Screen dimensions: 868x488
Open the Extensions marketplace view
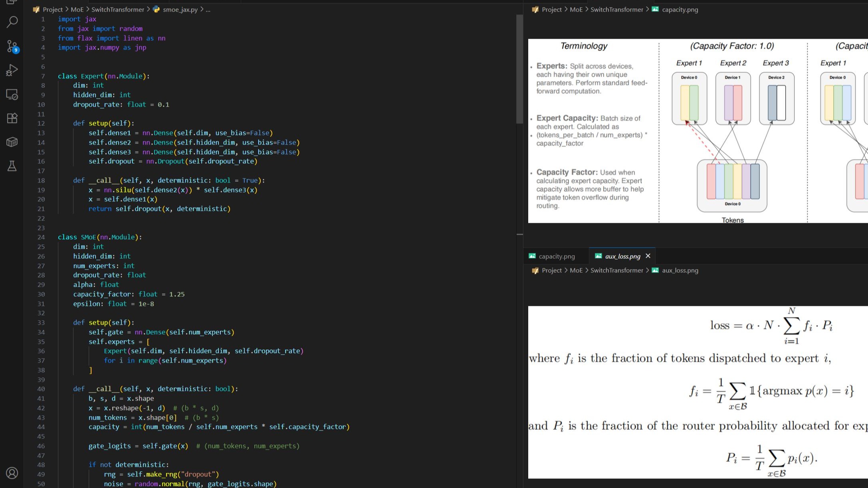click(x=12, y=118)
